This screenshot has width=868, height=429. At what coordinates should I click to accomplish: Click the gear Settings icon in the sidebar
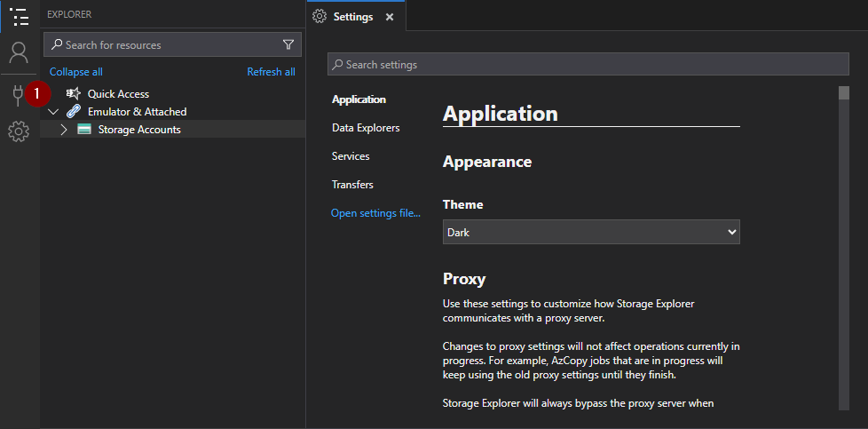click(x=19, y=132)
